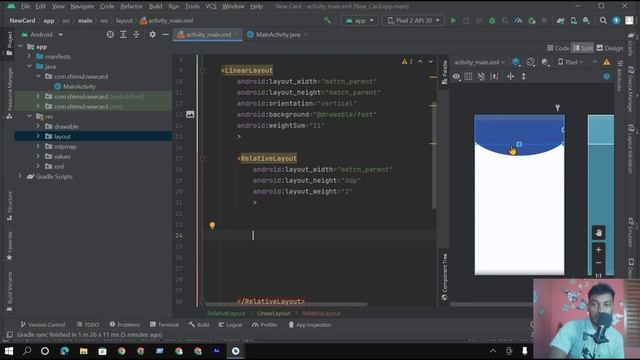This screenshot has height=360, width=640.
Task: Open the Build menu
Action: pos(155,6)
